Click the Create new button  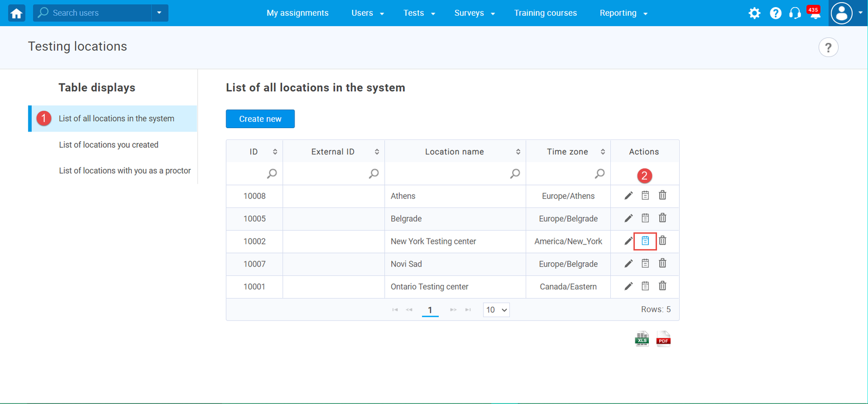(x=260, y=119)
